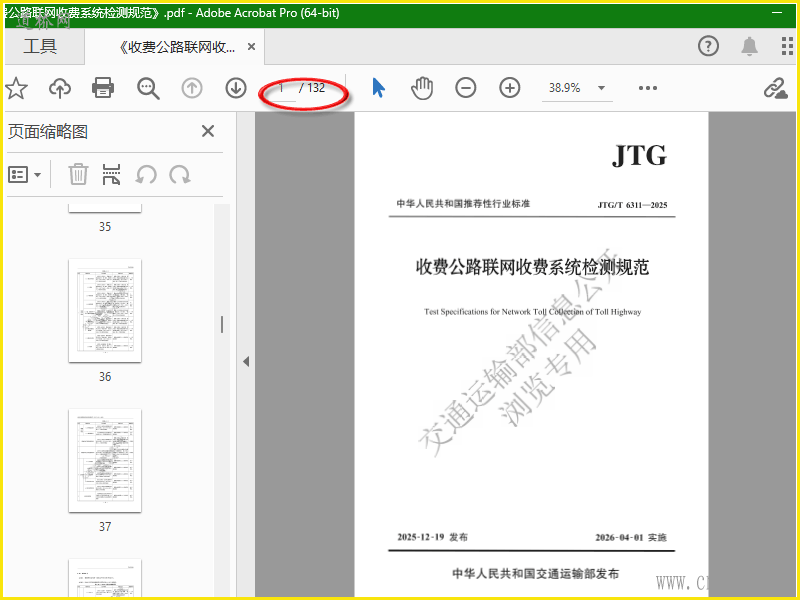Select page 36 thumbnail
The height and width of the screenshot is (600, 800).
coord(105,311)
